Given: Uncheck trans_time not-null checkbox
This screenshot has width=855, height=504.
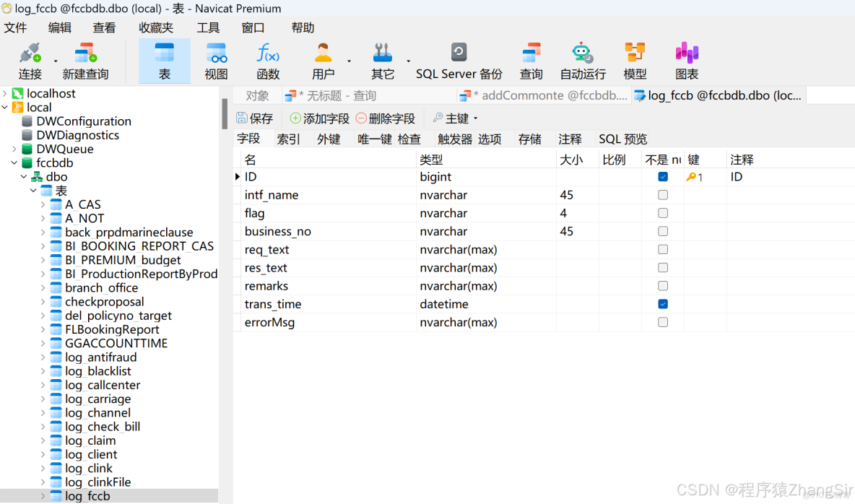Looking at the screenshot, I should click(x=662, y=304).
